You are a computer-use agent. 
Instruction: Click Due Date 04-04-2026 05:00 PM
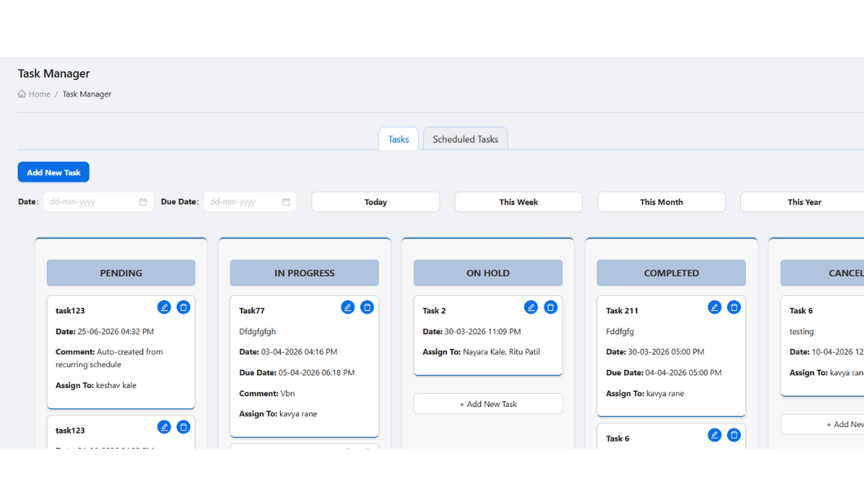coord(664,373)
